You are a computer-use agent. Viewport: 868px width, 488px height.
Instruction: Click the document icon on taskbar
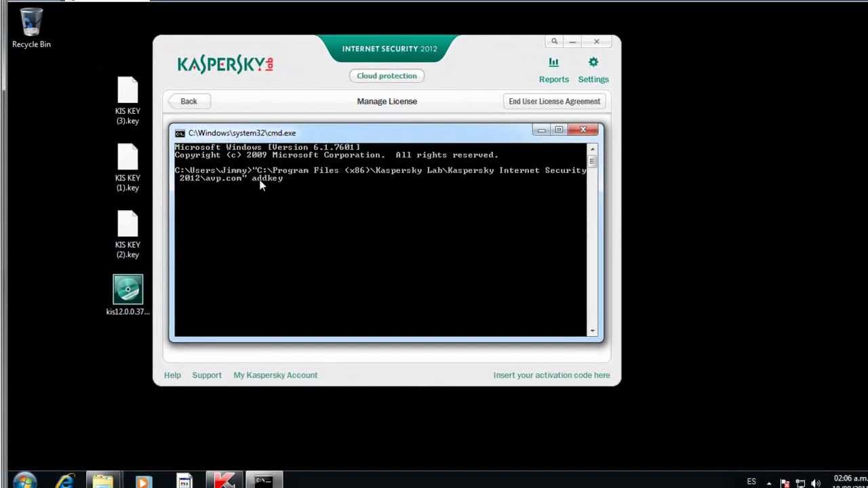[184, 481]
